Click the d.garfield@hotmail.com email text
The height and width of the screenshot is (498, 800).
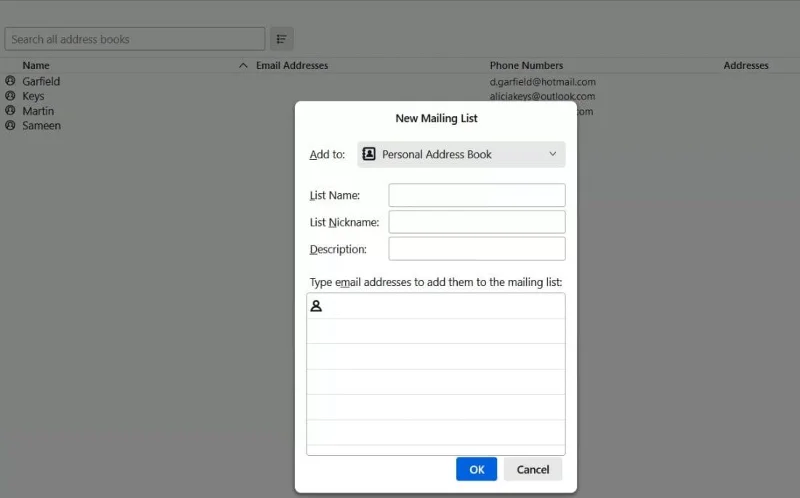point(542,82)
